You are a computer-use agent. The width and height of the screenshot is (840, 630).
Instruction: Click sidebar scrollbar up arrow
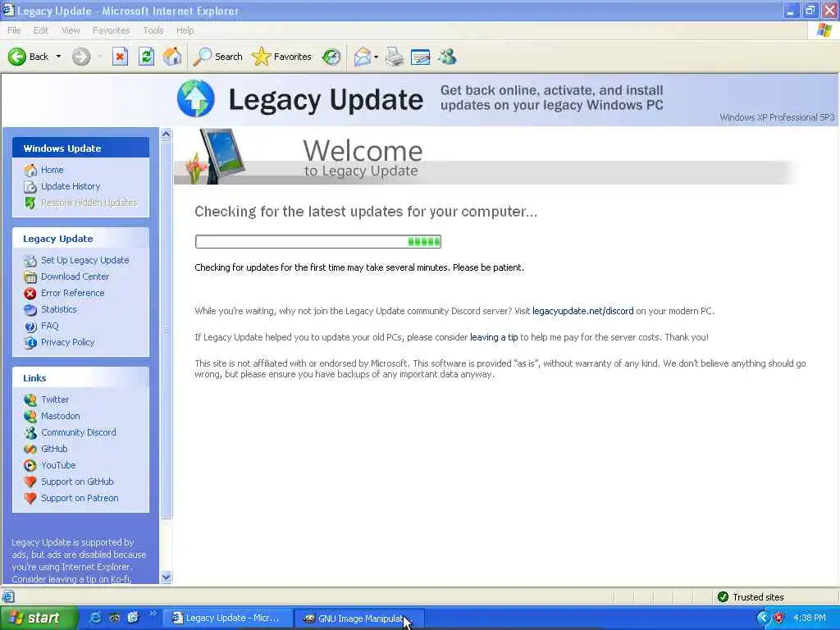(166, 135)
